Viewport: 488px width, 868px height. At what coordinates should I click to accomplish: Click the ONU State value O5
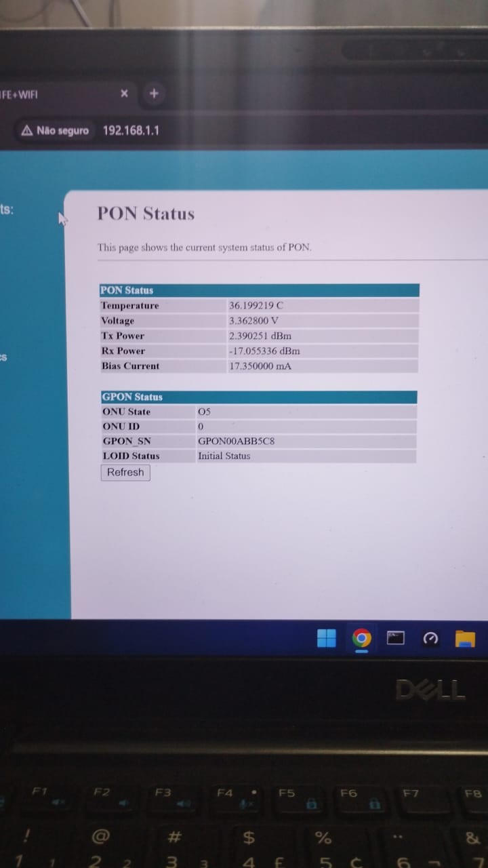[204, 412]
